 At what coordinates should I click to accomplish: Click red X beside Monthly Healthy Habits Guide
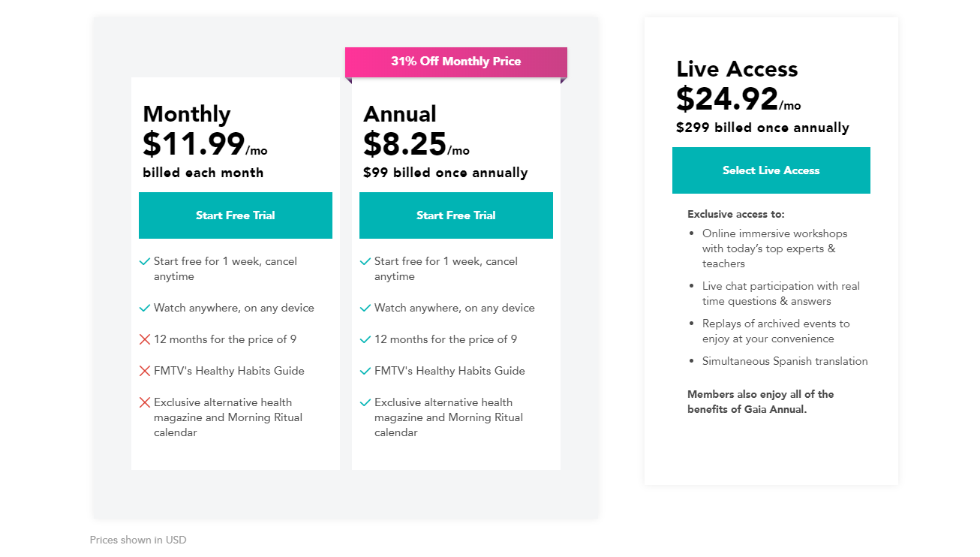tap(145, 371)
